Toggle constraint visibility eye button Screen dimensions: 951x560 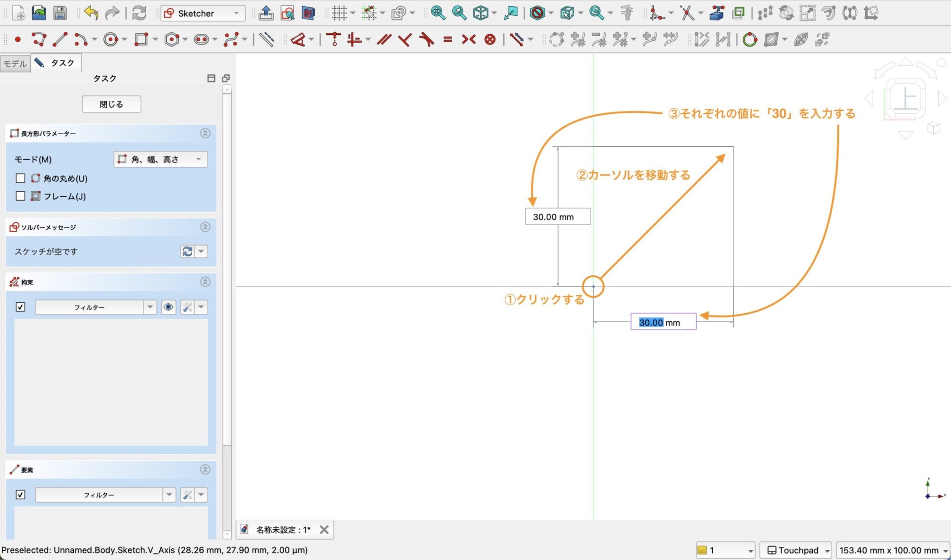click(169, 307)
